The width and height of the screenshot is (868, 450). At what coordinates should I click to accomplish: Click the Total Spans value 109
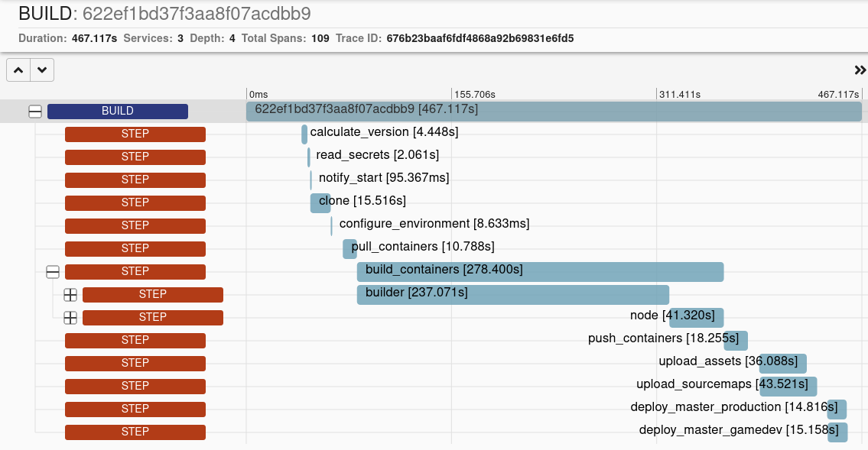[x=320, y=39]
